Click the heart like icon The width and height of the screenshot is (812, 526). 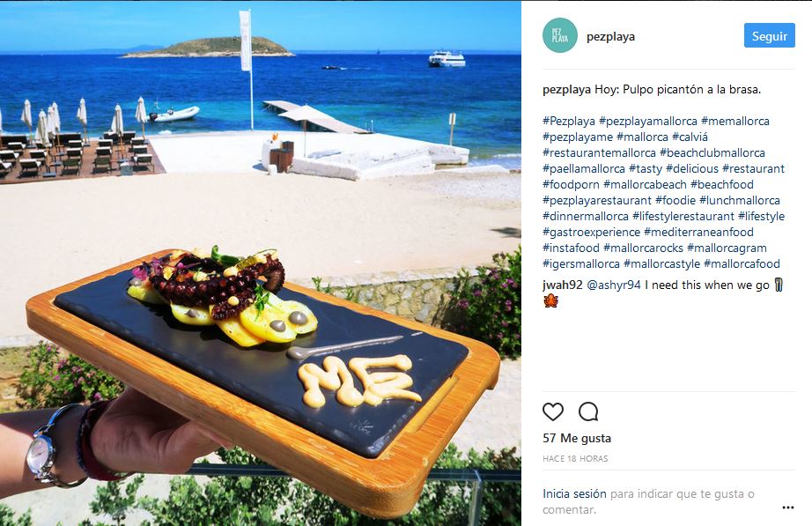[552, 411]
